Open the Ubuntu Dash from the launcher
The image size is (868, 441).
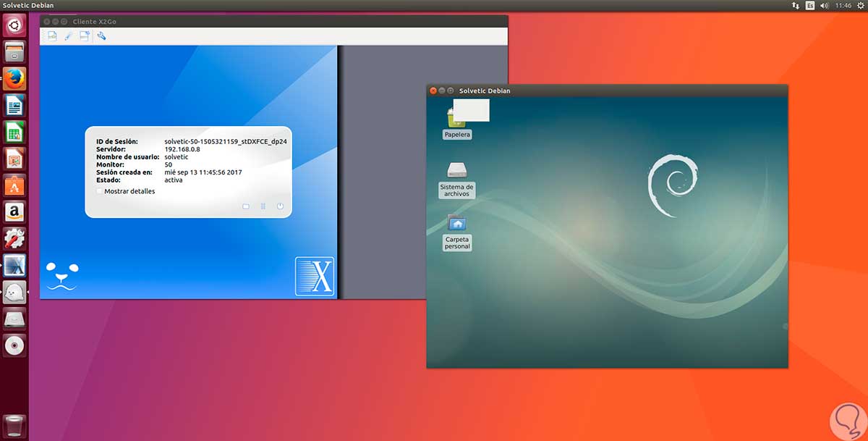(x=14, y=25)
